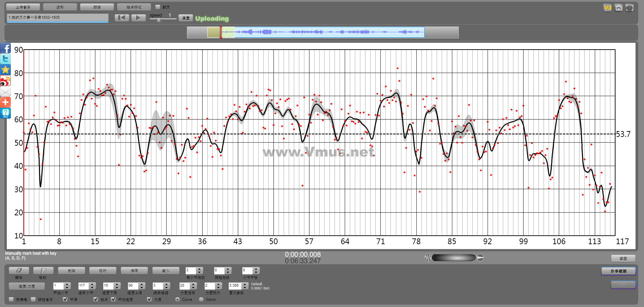Click the 上传音乐 upload music button
Image resolution: width=644 pixels, height=307 pixels.
(x=23, y=7)
